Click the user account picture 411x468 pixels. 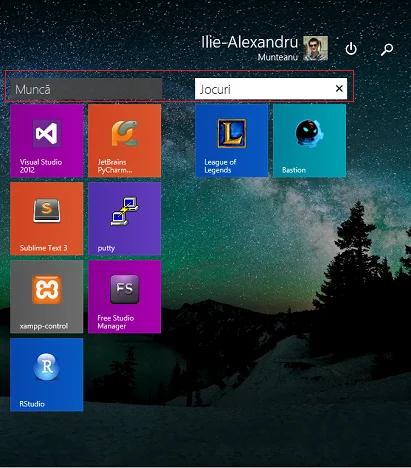[x=315, y=48]
